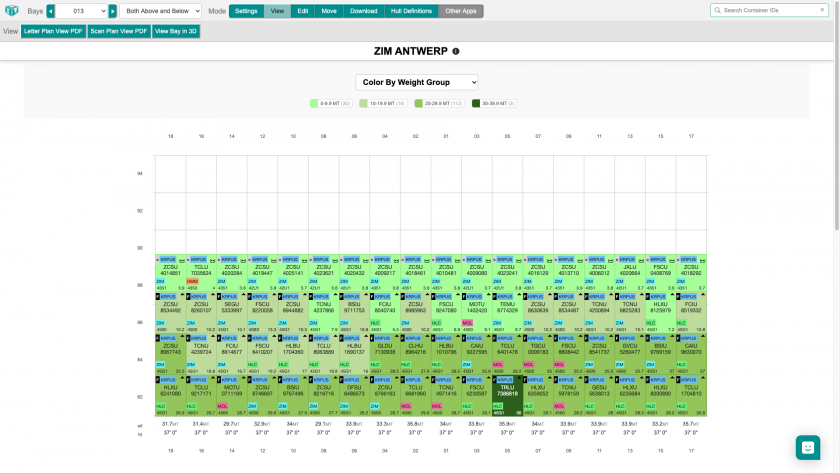The width and height of the screenshot is (840, 473).
Task: Click the 35.7 MT stack weight
Action: (691, 424)
